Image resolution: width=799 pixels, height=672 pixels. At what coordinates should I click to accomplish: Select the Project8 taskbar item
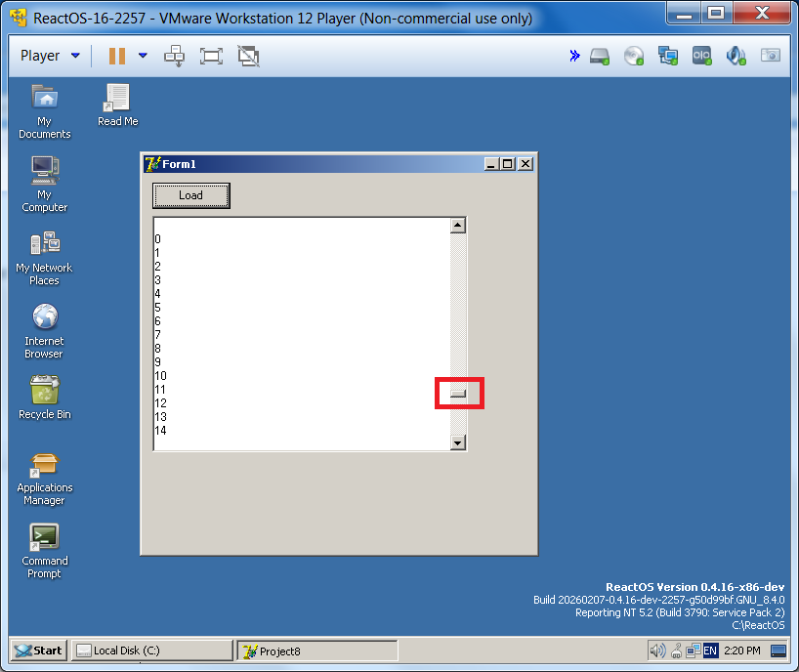coord(316,651)
